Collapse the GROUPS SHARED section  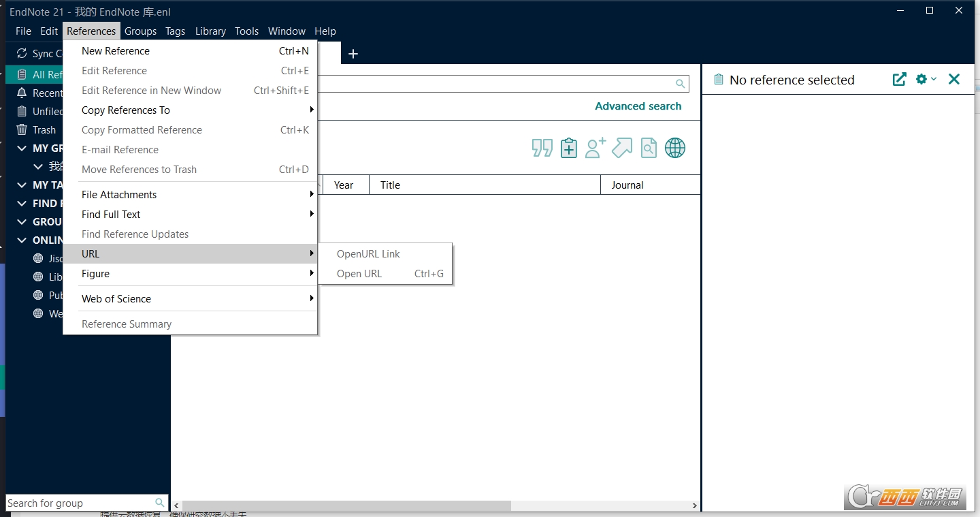point(22,222)
